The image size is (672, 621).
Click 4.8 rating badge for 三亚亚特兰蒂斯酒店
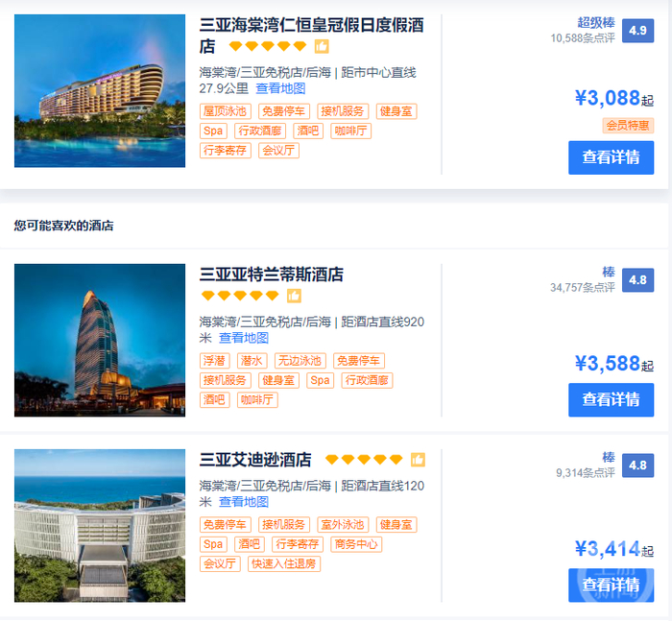click(637, 280)
